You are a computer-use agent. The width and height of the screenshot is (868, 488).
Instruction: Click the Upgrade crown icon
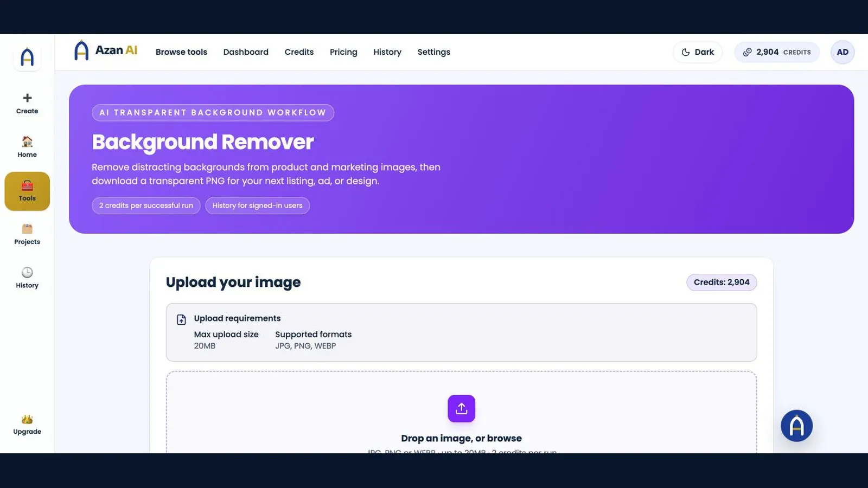(27, 419)
